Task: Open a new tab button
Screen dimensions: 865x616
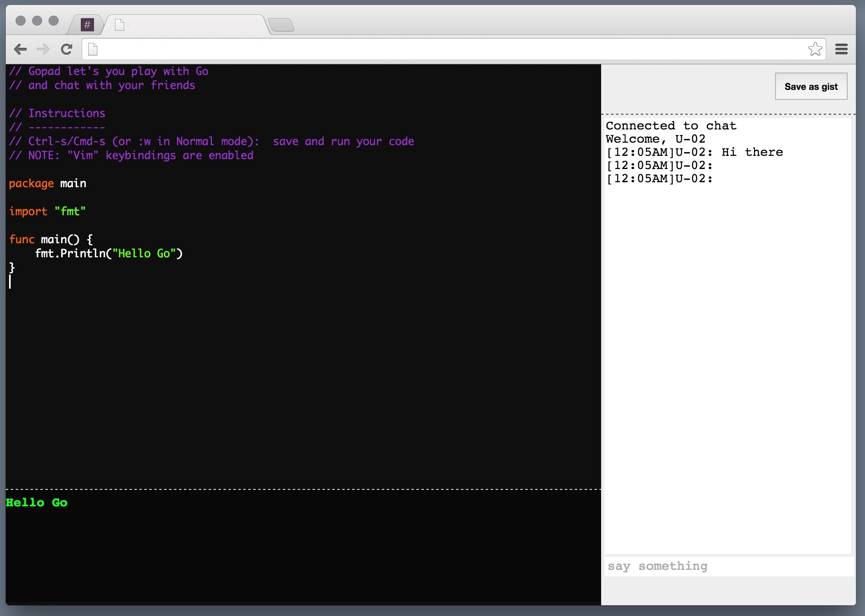Action: (281, 25)
